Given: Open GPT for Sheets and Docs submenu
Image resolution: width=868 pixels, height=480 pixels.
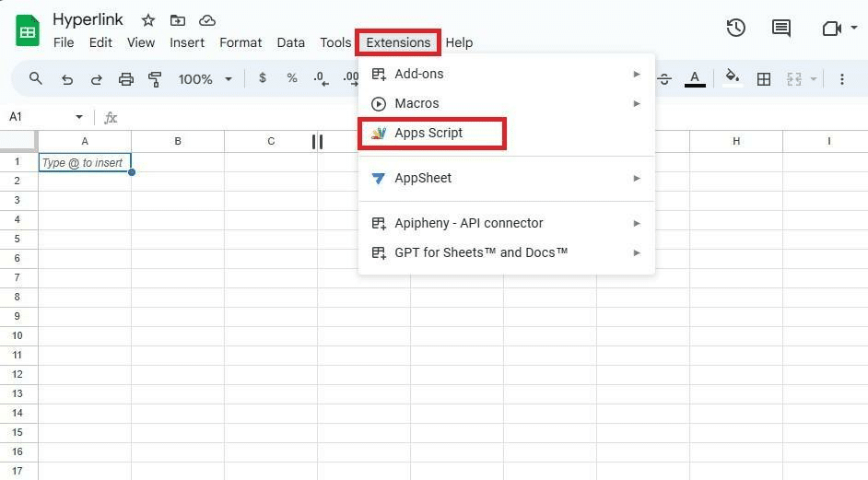Looking at the screenshot, I should 507,252.
